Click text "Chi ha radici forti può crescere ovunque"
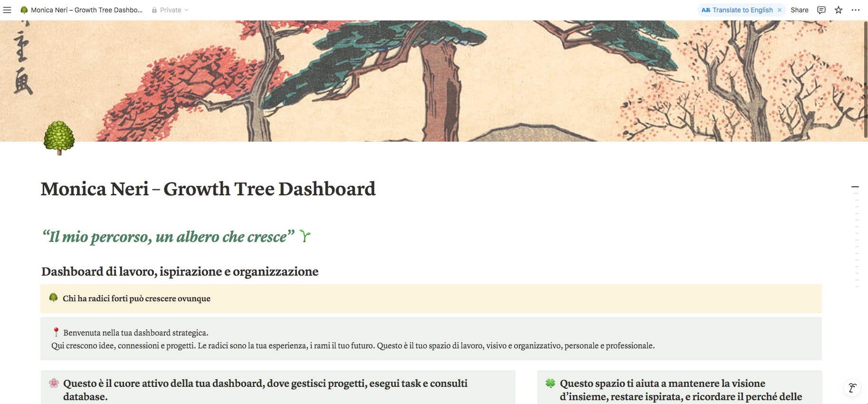868x404 pixels. tap(136, 298)
